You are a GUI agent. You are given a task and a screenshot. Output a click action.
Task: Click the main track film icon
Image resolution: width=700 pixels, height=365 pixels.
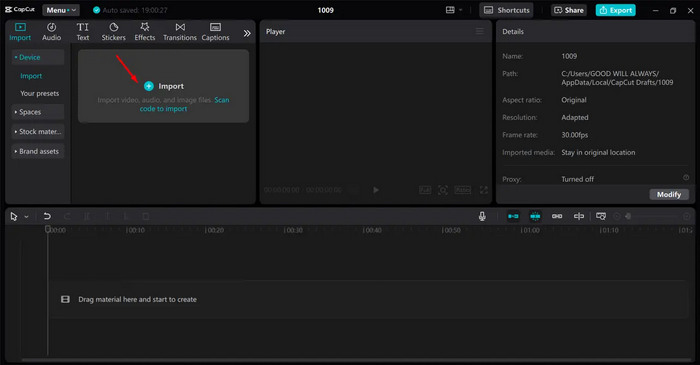click(x=65, y=299)
